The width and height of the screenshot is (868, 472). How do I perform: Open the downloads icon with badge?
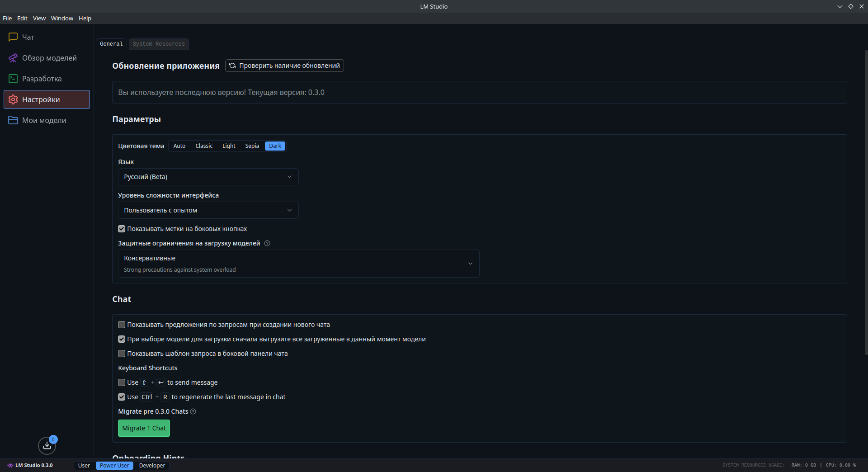(47, 445)
